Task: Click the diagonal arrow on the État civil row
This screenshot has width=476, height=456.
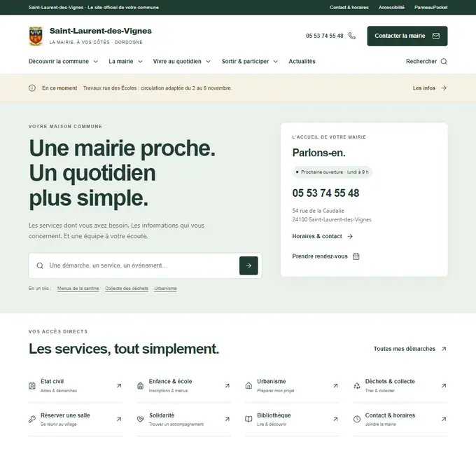Action: pyautogui.click(x=119, y=386)
